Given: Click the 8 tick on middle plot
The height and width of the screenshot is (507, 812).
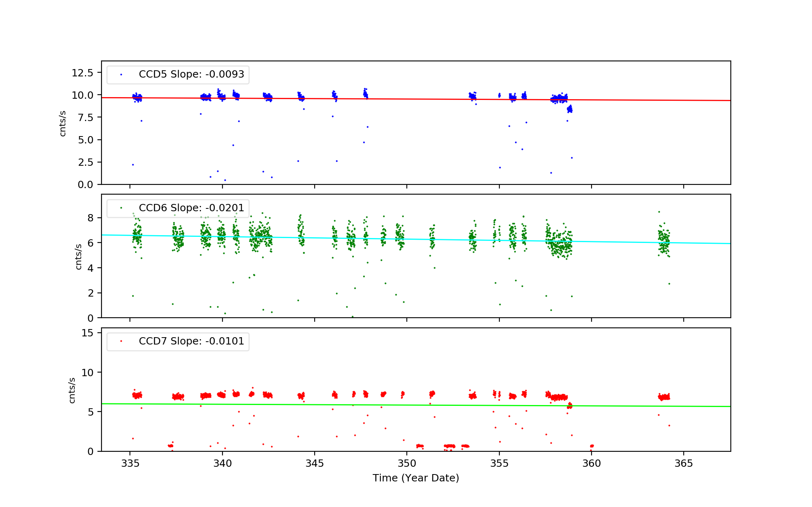Looking at the screenshot, I should coord(90,218).
